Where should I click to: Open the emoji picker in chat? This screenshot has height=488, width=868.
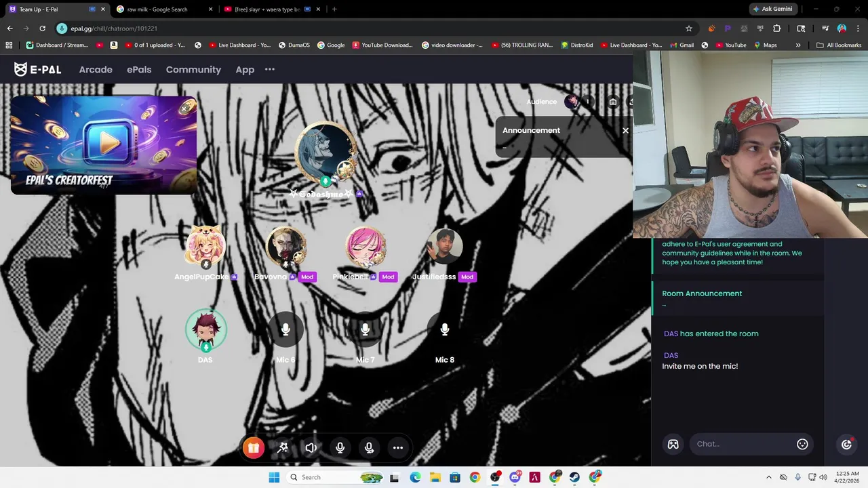[802, 444]
